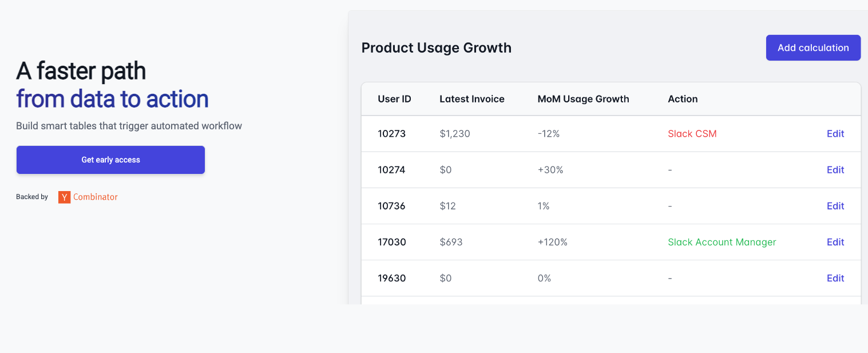
Task: Select the Latest Invoice column header
Action: pos(472,99)
